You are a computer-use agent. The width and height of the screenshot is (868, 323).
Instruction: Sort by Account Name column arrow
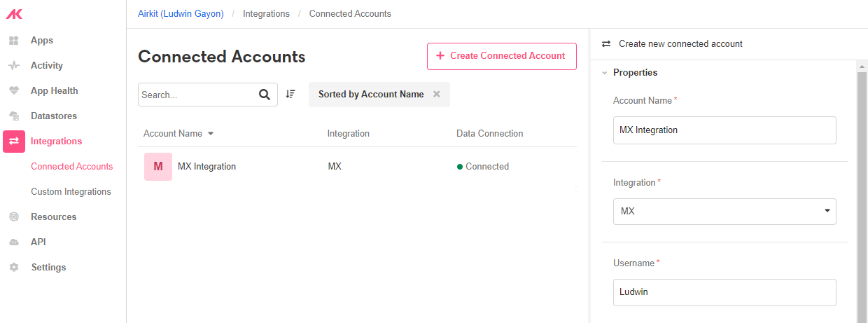(211, 134)
